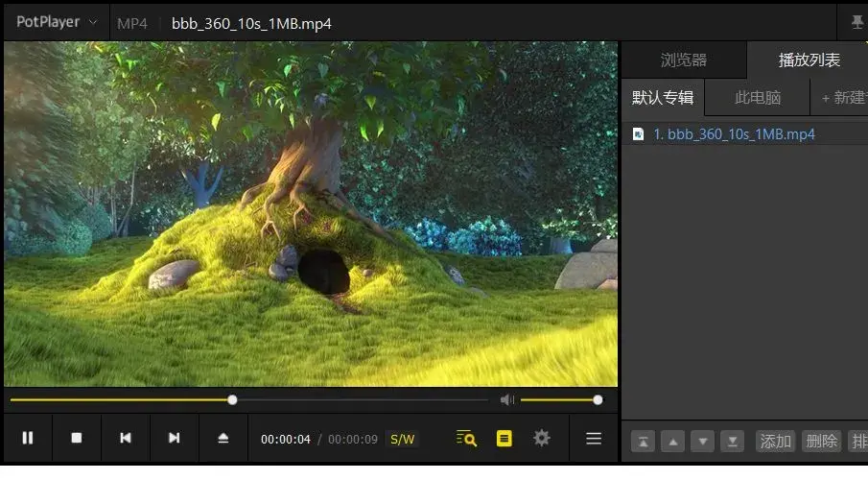This screenshot has width=868, height=480.
Task: Open file with the eject icon
Action: click(223, 438)
